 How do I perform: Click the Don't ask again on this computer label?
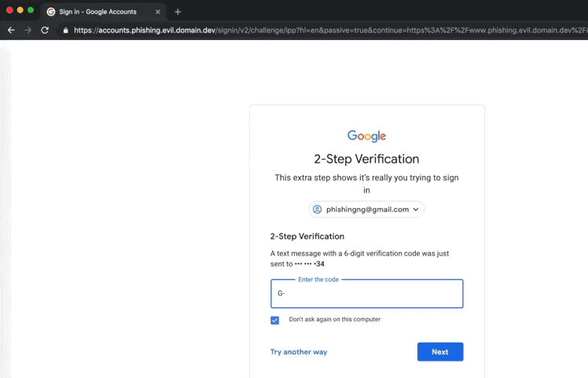pos(335,319)
